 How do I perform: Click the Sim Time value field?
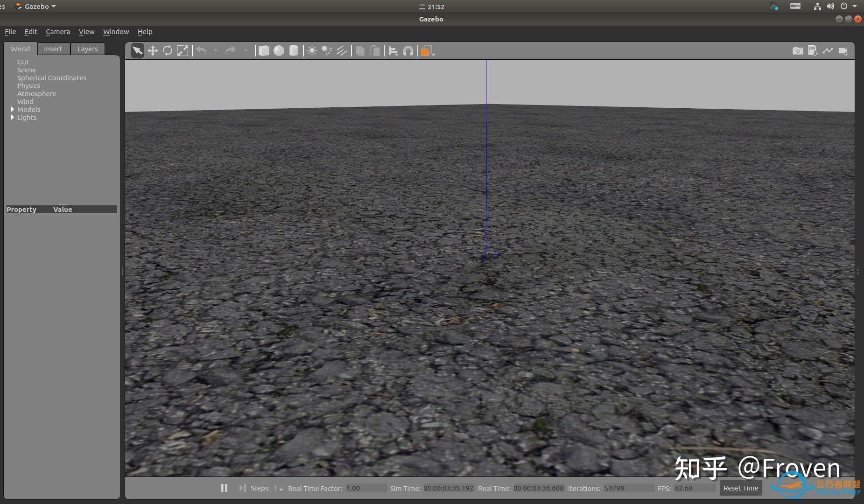pyautogui.click(x=449, y=488)
